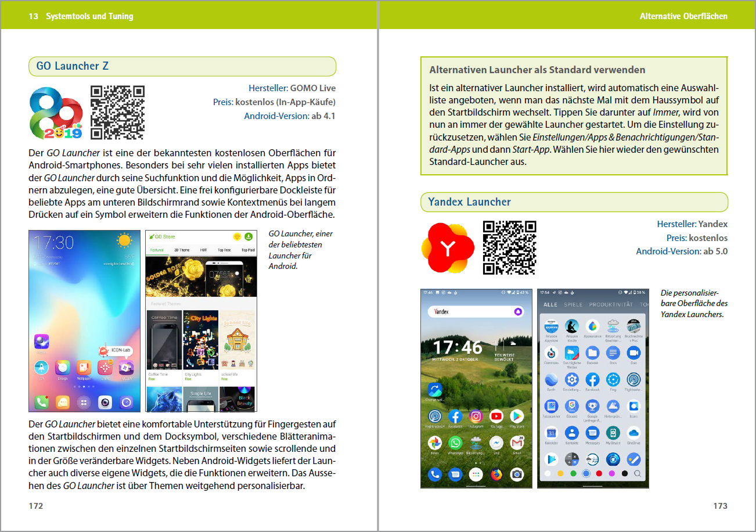Tap the Alice assistant icon in Yandex search bar

pyautogui.click(x=518, y=312)
